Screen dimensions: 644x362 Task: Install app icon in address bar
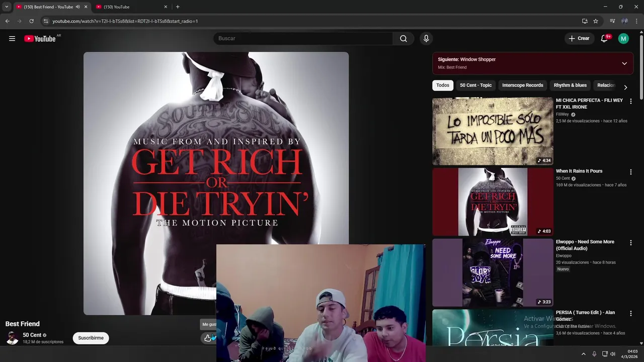(585, 21)
